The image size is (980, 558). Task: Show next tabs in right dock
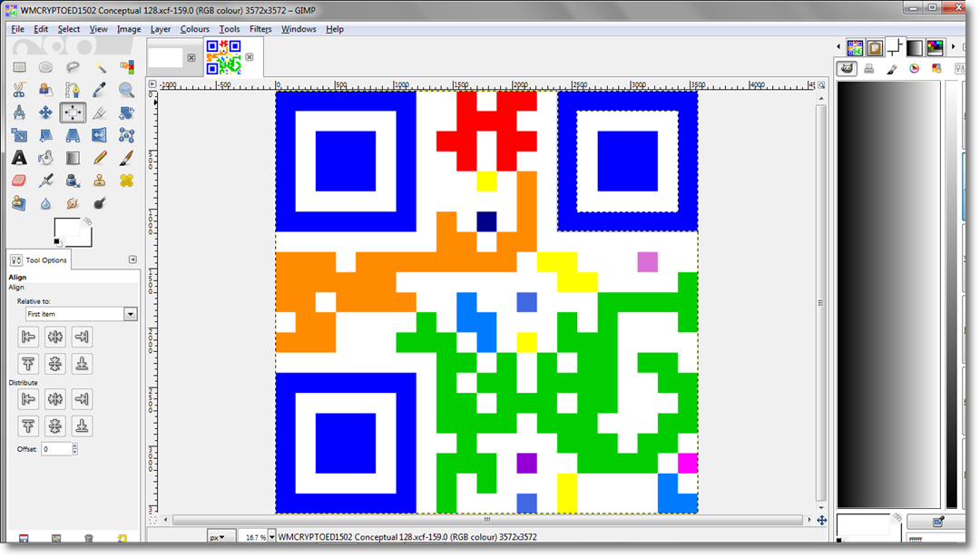pyautogui.click(x=953, y=47)
